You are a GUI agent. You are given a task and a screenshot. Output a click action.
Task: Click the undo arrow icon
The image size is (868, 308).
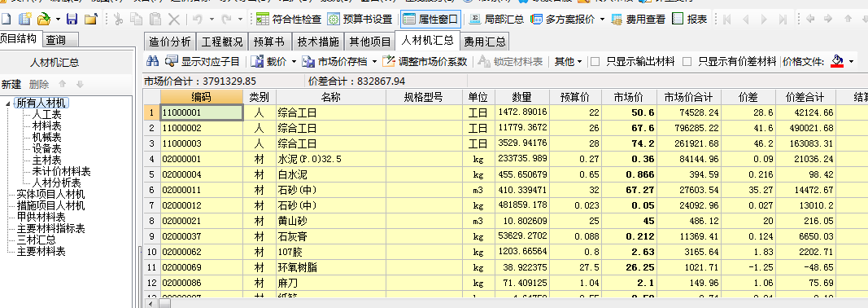click(x=197, y=20)
